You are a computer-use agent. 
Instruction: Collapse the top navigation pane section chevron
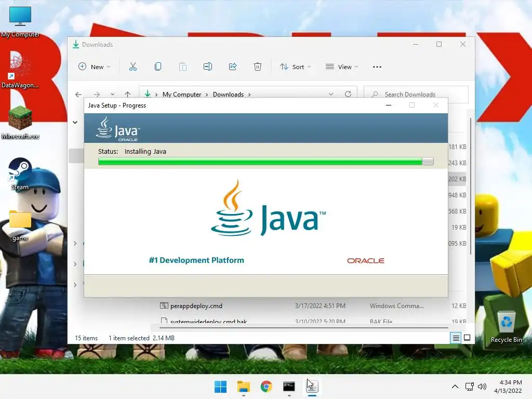point(75,122)
